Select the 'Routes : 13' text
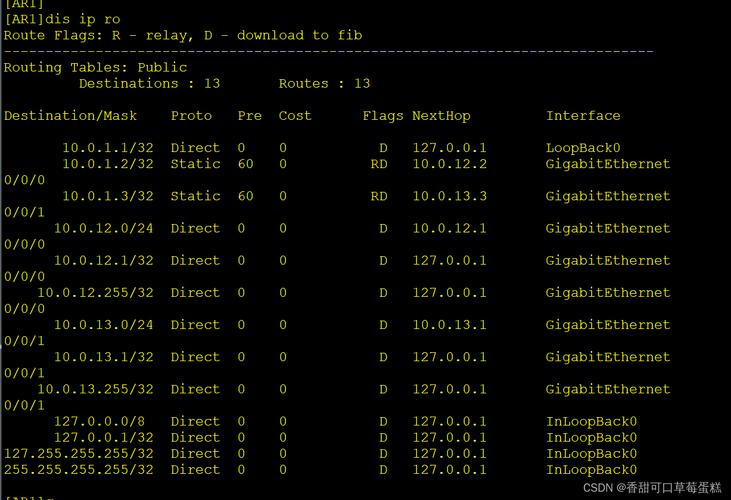The width and height of the screenshot is (731, 500). (x=324, y=83)
